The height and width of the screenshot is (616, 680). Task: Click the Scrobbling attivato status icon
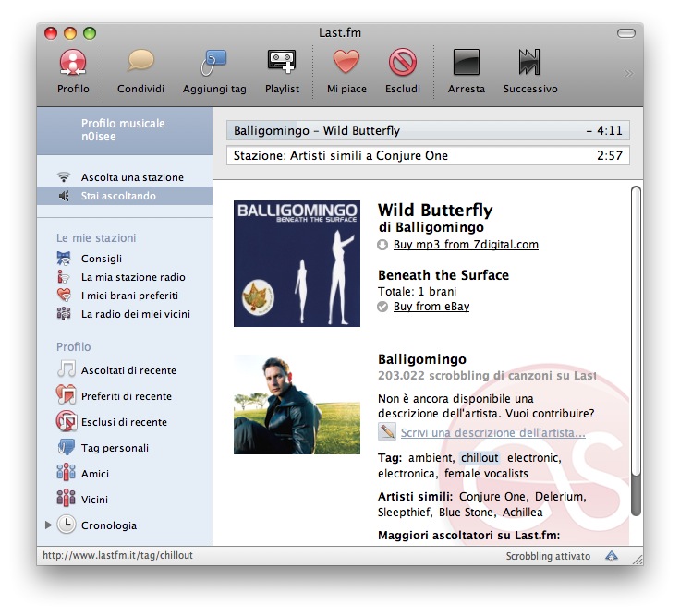click(x=612, y=556)
